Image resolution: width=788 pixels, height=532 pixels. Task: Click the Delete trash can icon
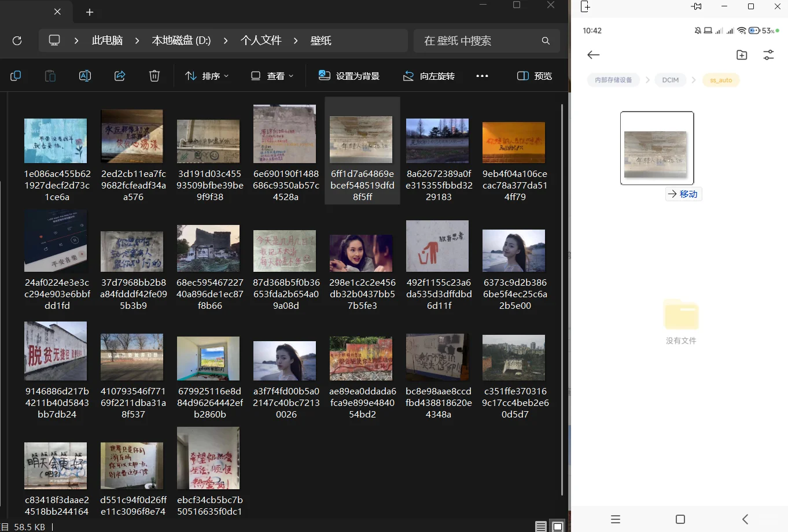click(x=154, y=76)
